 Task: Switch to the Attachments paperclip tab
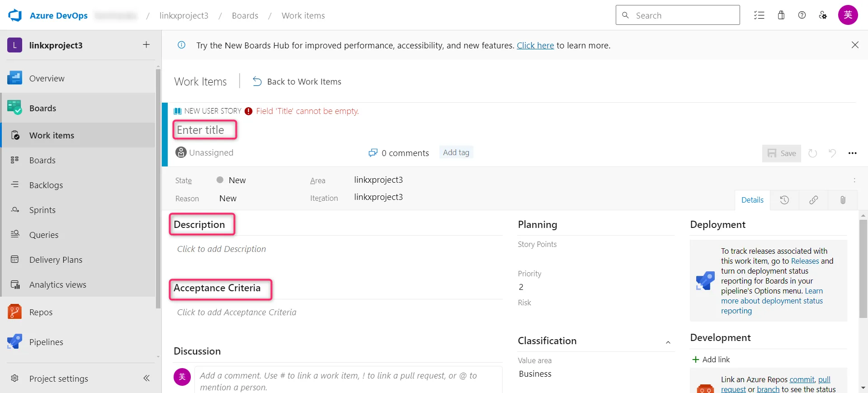843,200
